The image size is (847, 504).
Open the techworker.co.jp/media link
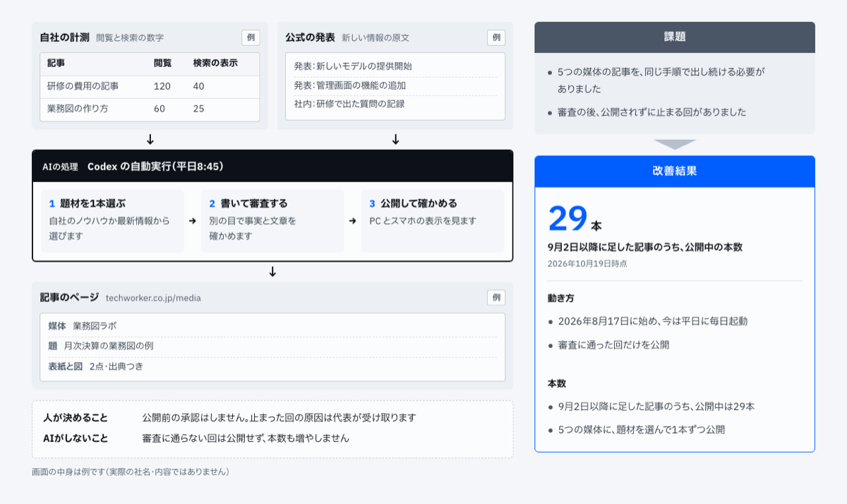[x=153, y=298]
